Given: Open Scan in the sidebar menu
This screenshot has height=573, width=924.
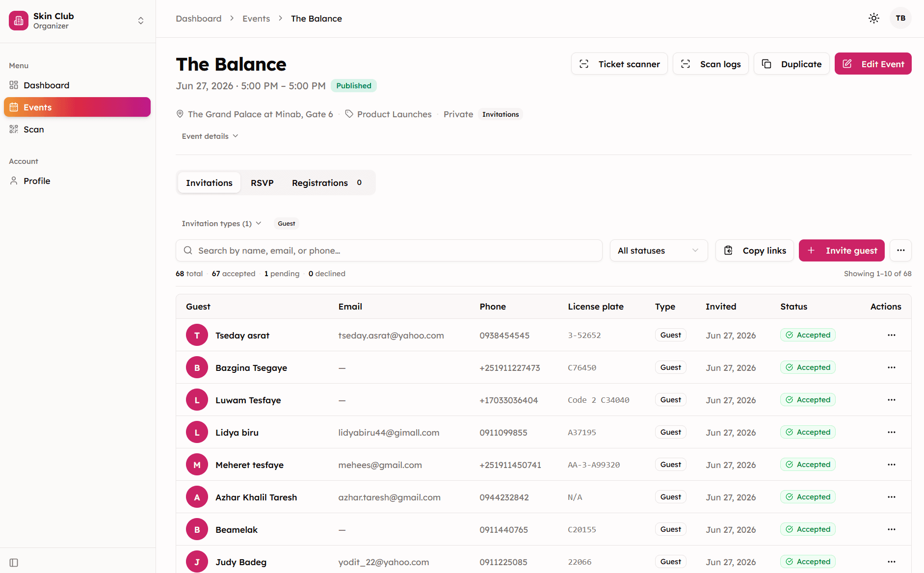Looking at the screenshot, I should (77, 130).
